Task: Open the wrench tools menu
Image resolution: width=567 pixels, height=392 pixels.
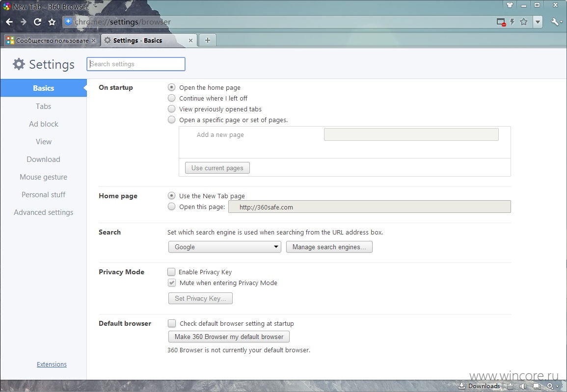Action: [x=556, y=22]
